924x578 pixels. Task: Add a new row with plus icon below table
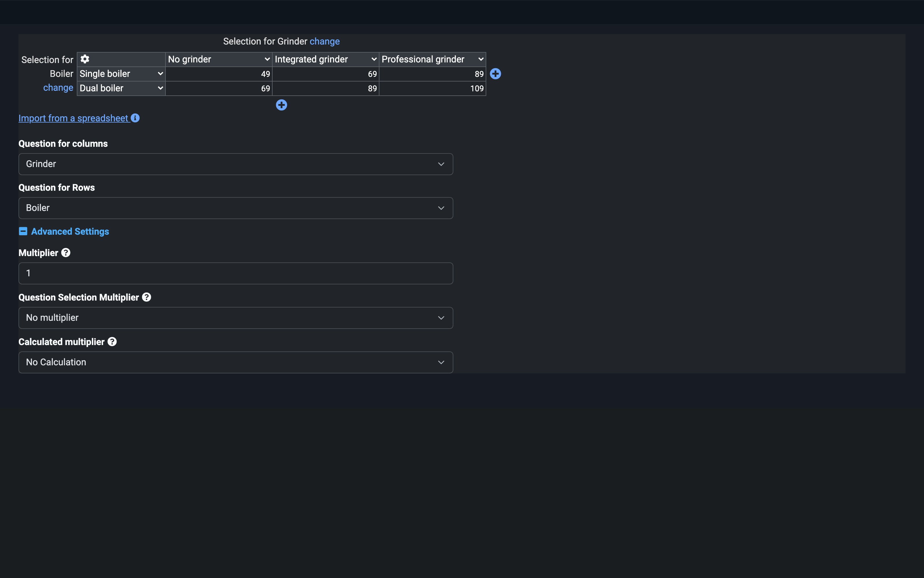click(x=282, y=105)
